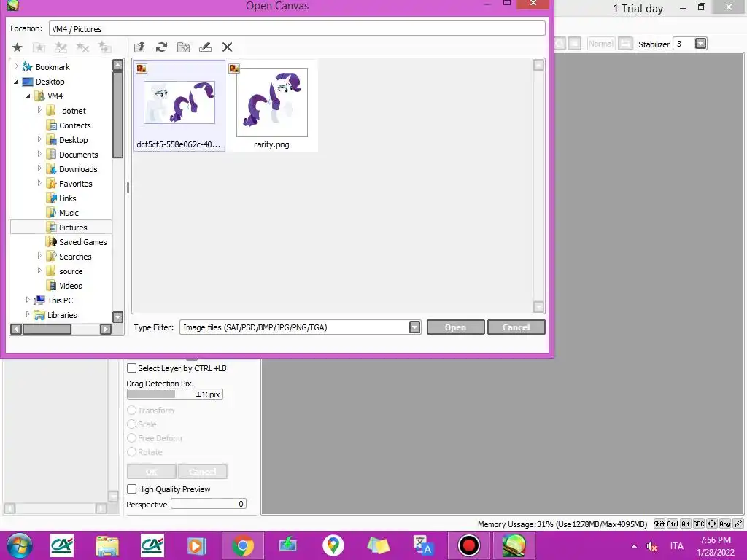
Task: Click the folder tree scroll down arrow
Action: click(117, 317)
